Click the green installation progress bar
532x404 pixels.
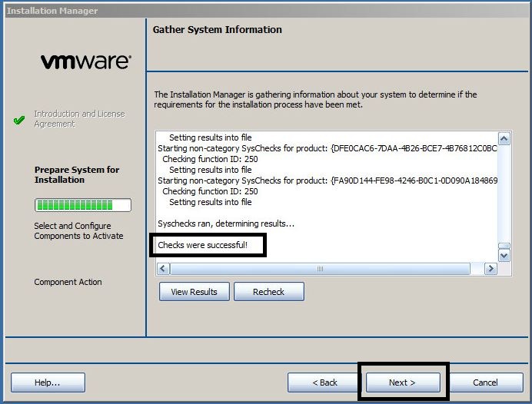[82, 205]
